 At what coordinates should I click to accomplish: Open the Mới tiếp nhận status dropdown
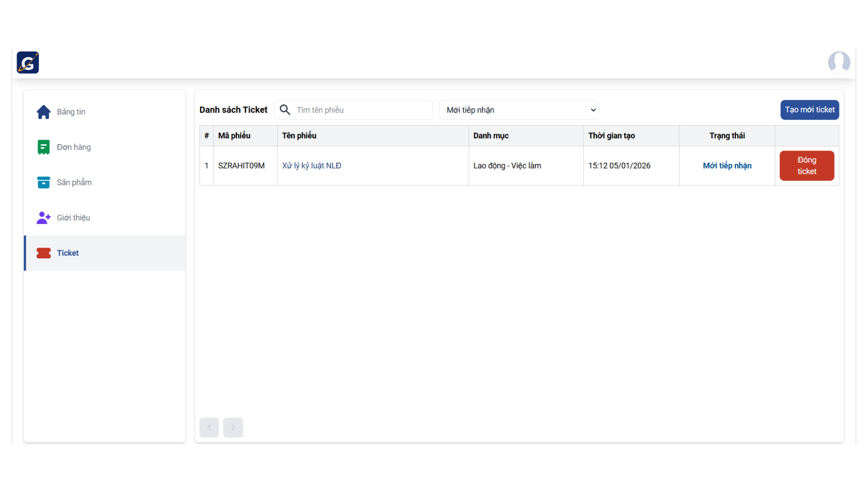click(519, 110)
